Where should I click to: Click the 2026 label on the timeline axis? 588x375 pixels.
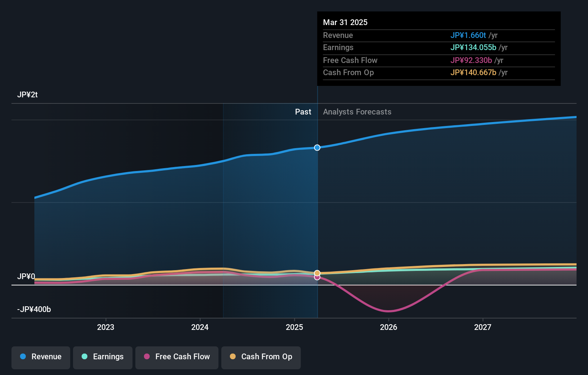(x=389, y=327)
